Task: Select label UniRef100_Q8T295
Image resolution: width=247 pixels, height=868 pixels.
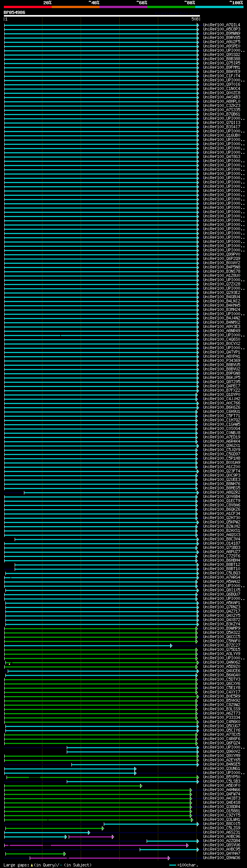Action: [x=222, y=382]
